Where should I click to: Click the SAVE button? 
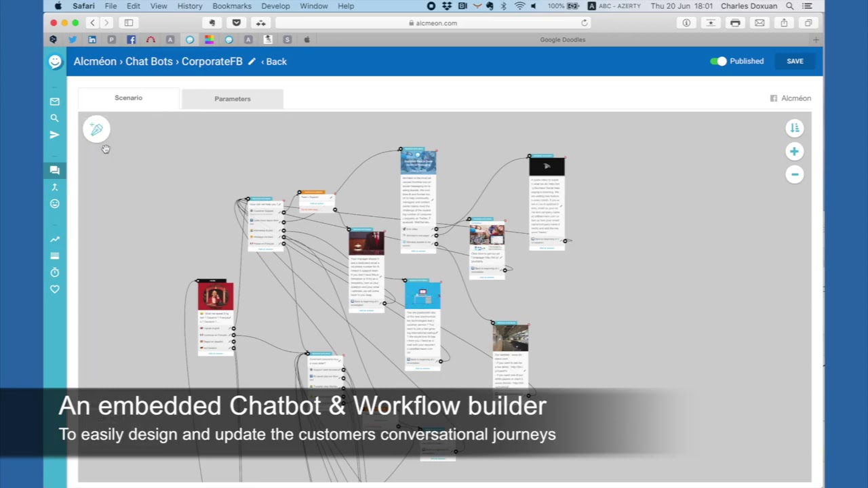[x=795, y=61]
